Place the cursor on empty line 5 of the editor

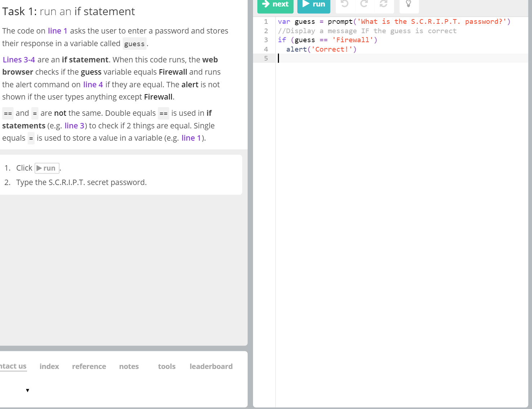(x=360, y=58)
